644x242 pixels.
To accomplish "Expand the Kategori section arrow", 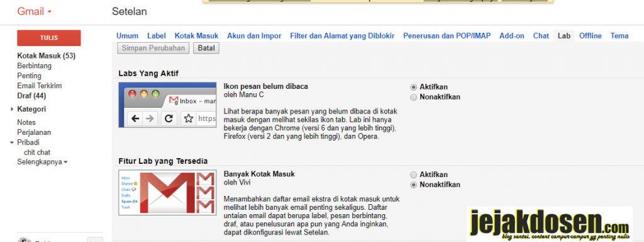I will pos(12,110).
